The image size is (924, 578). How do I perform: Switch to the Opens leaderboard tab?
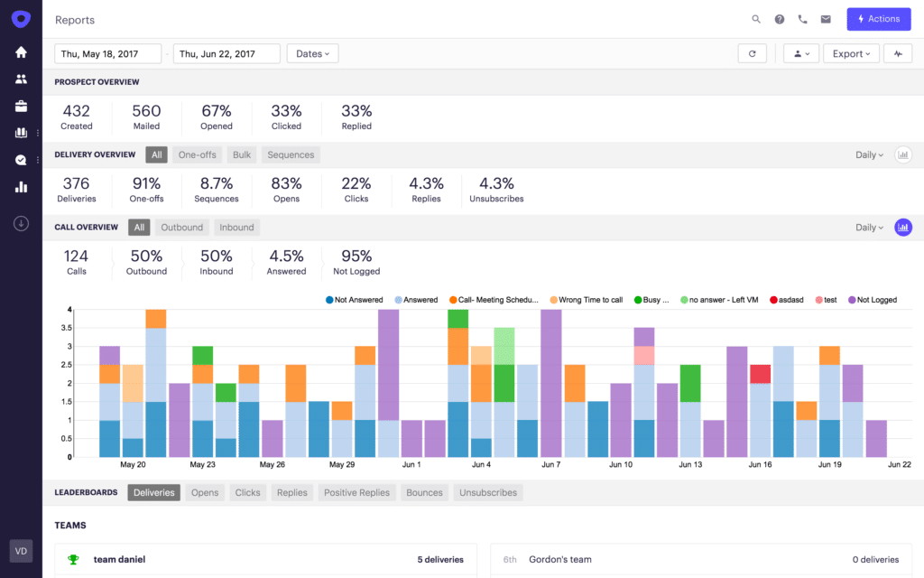205,492
